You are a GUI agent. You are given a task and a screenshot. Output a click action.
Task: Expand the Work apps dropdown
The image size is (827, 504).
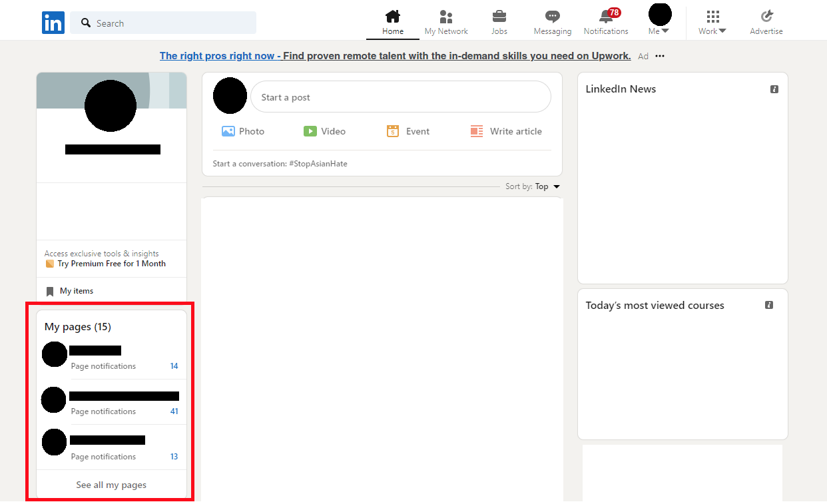[712, 23]
